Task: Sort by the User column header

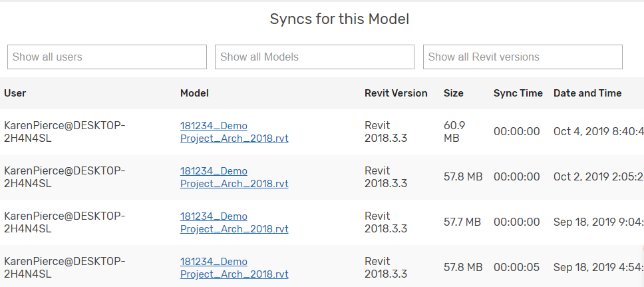Action: coord(15,93)
